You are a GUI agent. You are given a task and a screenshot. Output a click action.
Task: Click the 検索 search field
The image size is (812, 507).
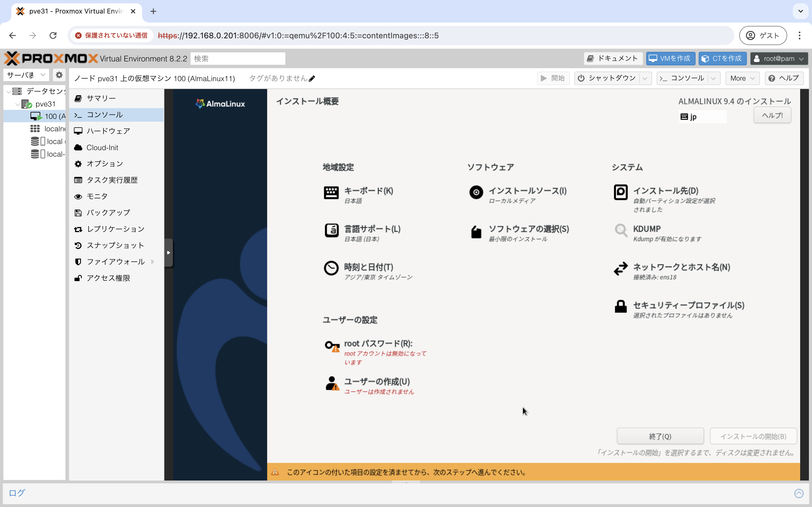(x=238, y=59)
